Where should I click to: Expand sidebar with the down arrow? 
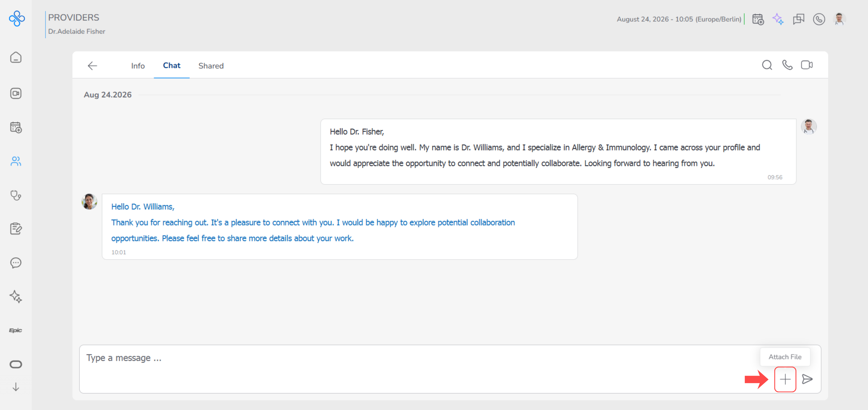[x=16, y=387]
